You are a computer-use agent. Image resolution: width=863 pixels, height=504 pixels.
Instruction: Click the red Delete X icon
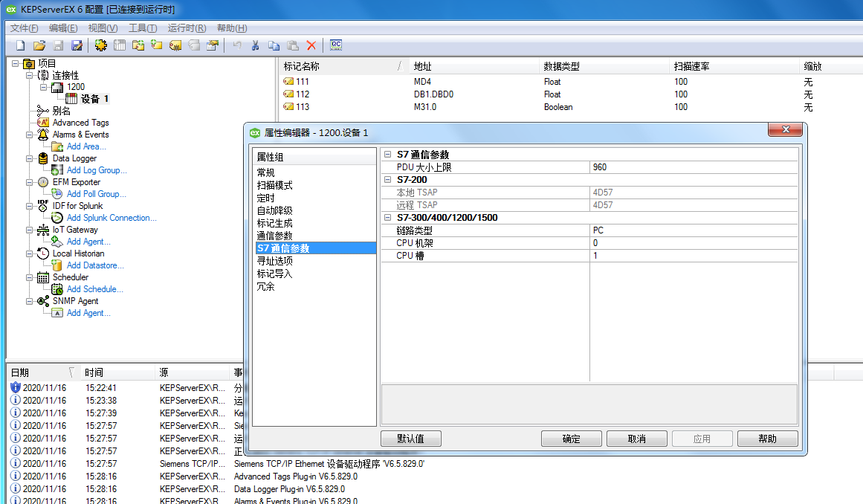(x=311, y=45)
